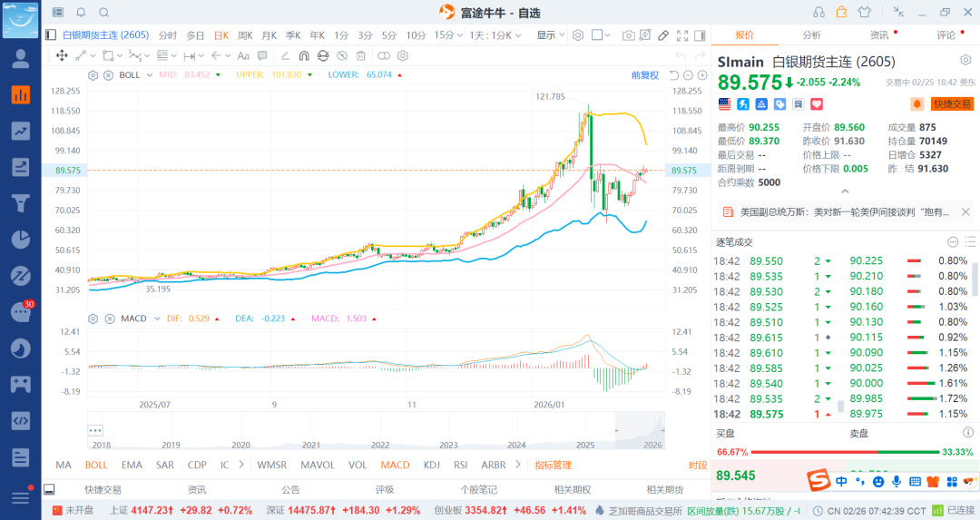Open the three-dot timeline options box
This screenshot has height=520, width=980.
[95, 430]
